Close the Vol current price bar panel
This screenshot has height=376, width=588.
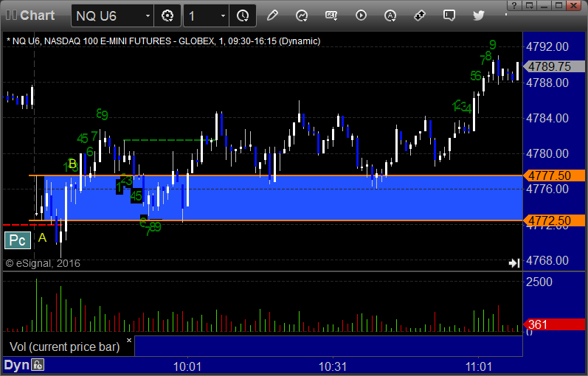[129, 341]
